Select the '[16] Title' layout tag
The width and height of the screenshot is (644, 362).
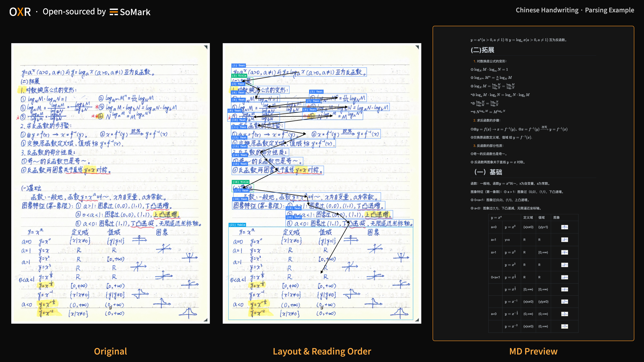(x=241, y=182)
